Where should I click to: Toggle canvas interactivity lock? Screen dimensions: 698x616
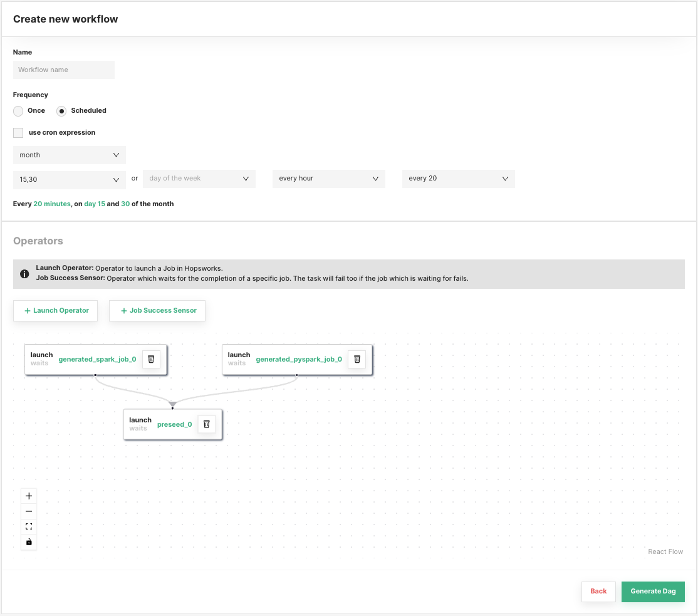29,542
